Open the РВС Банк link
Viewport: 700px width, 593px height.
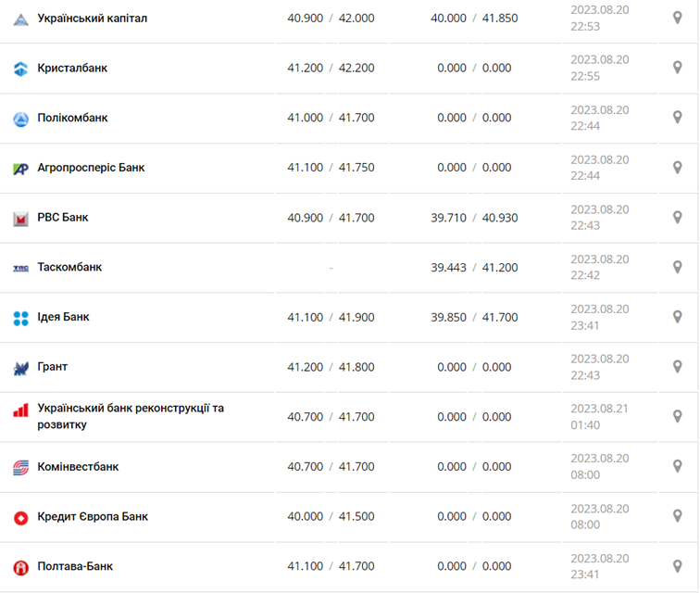click(x=63, y=218)
